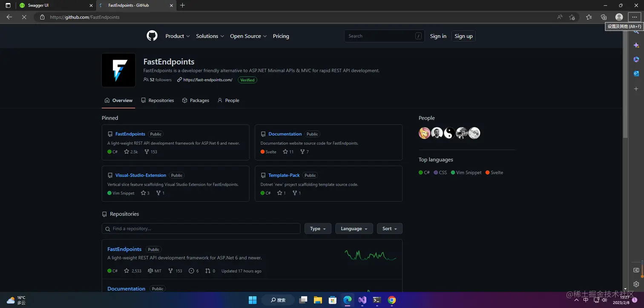Open FastEndpoints in the repositories list
Viewport: 644px width, 308px height.
(x=124, y=249)
